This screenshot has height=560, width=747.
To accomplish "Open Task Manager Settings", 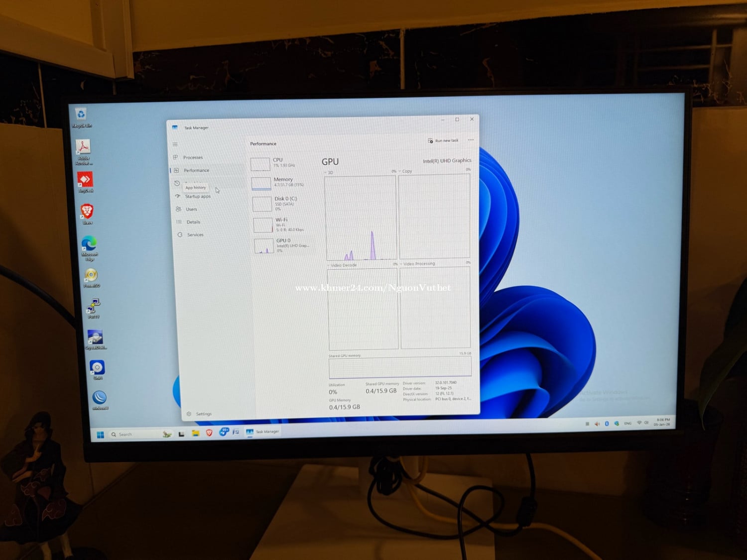I will pos(203,414).
